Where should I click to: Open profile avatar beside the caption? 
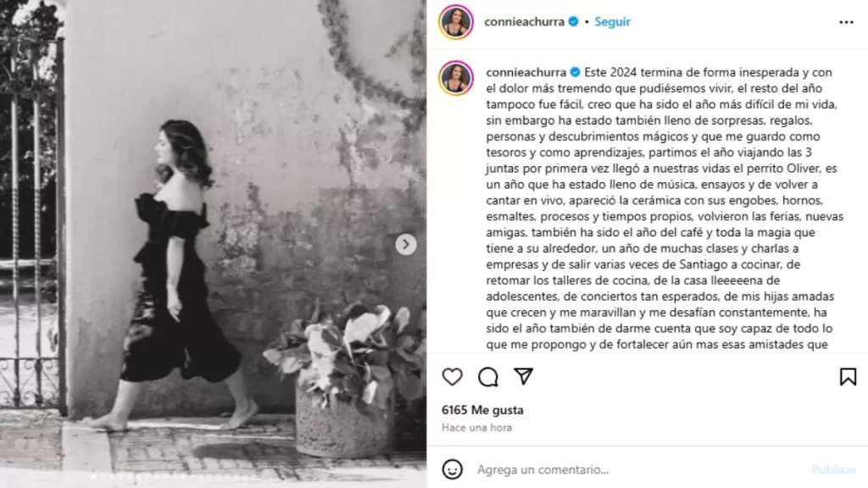[455, 78]
